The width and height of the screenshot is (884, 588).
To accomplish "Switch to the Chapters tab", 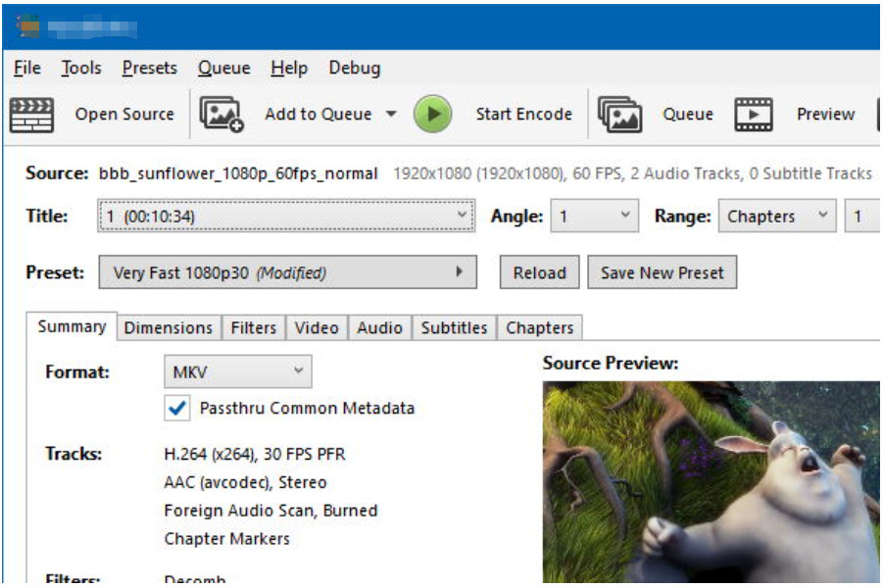I will [540, 327].
